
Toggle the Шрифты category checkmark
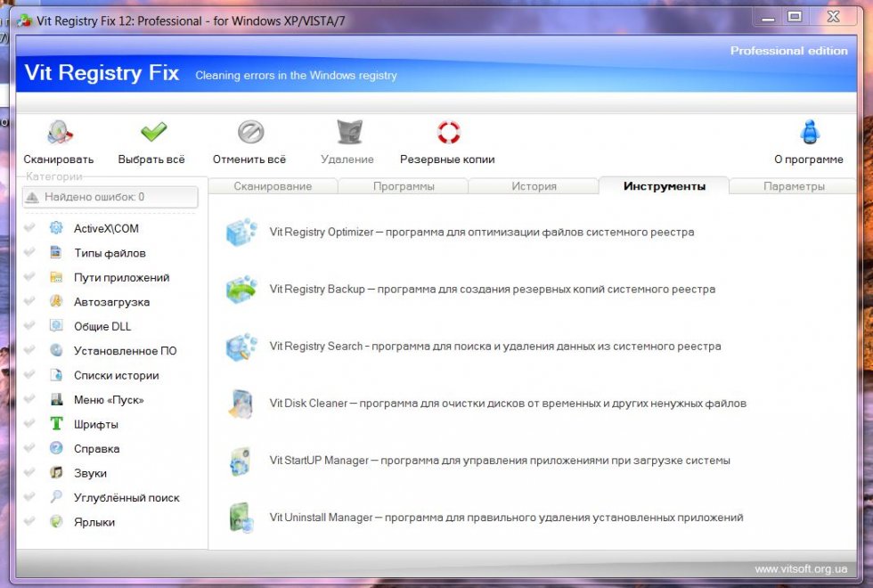coord(29,423)
